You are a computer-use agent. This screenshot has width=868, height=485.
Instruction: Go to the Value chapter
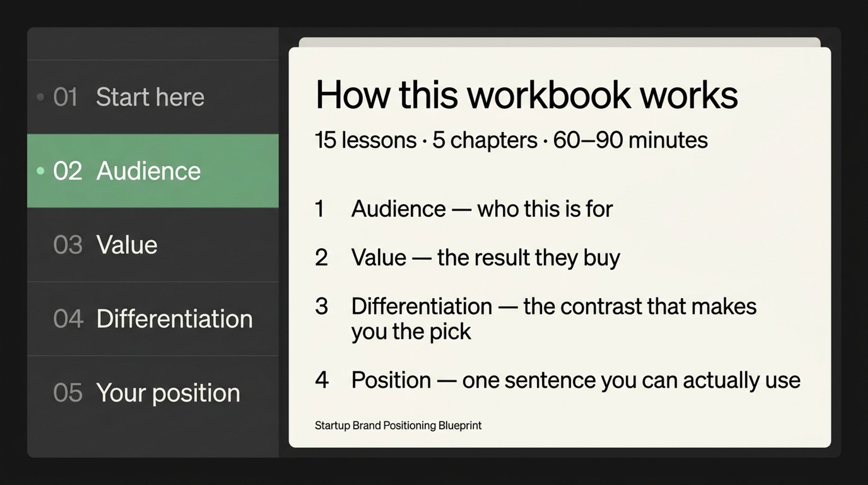(x=153, y=245)
